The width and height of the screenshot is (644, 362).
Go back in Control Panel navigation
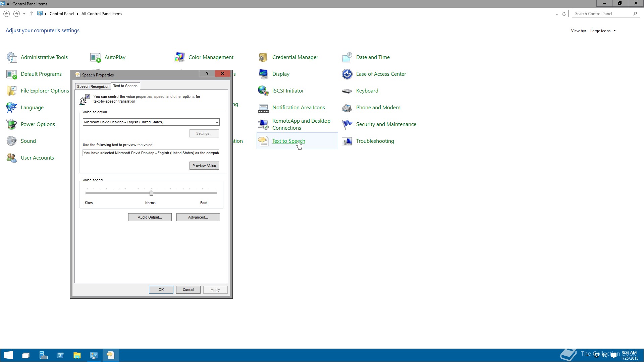click(6, 14)
